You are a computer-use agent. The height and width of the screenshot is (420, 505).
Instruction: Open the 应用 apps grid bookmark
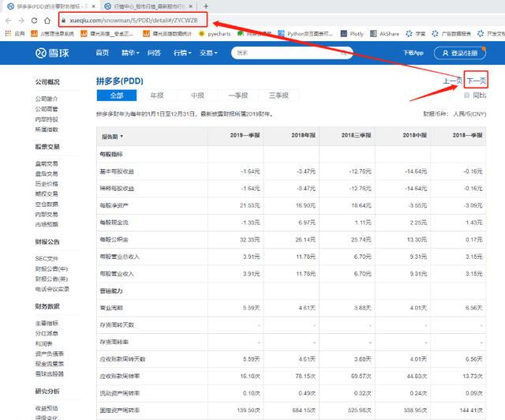(15, 33)
